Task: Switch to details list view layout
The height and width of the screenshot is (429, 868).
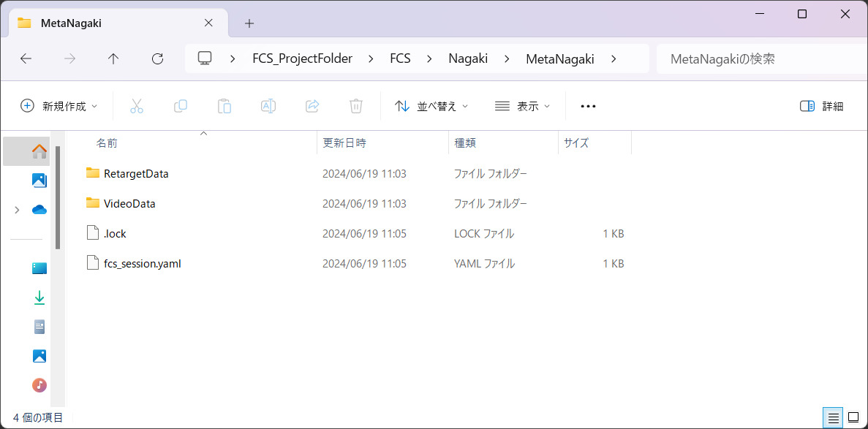Action: coord(833,418)
